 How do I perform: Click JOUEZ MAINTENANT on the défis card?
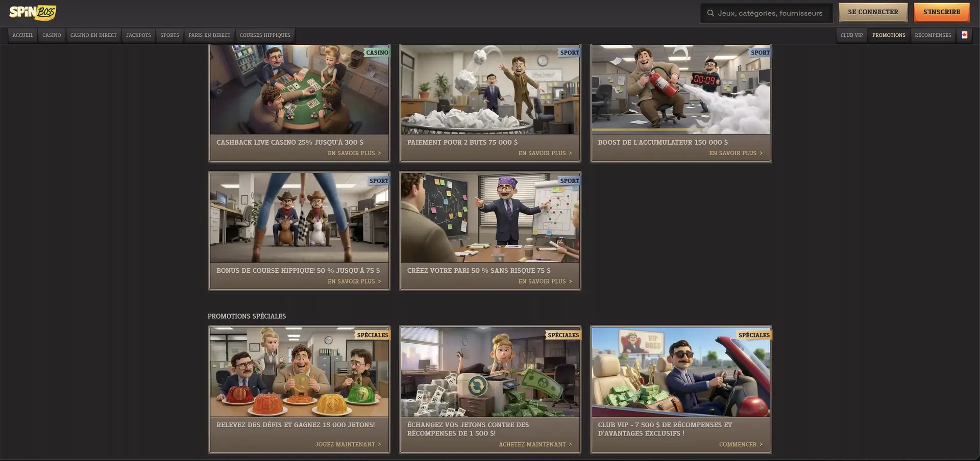pyautogui.click(x=348, y=444)
